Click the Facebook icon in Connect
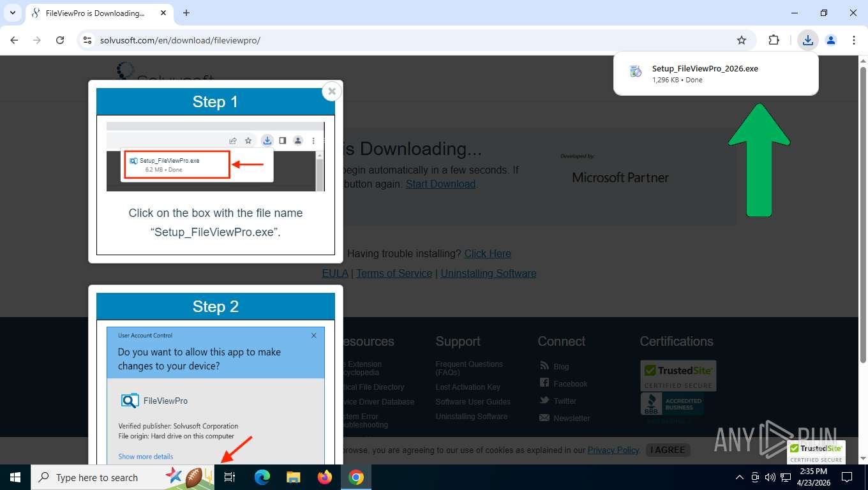The image size is (868, 490). pyautogui.click(x=544, y=383)
